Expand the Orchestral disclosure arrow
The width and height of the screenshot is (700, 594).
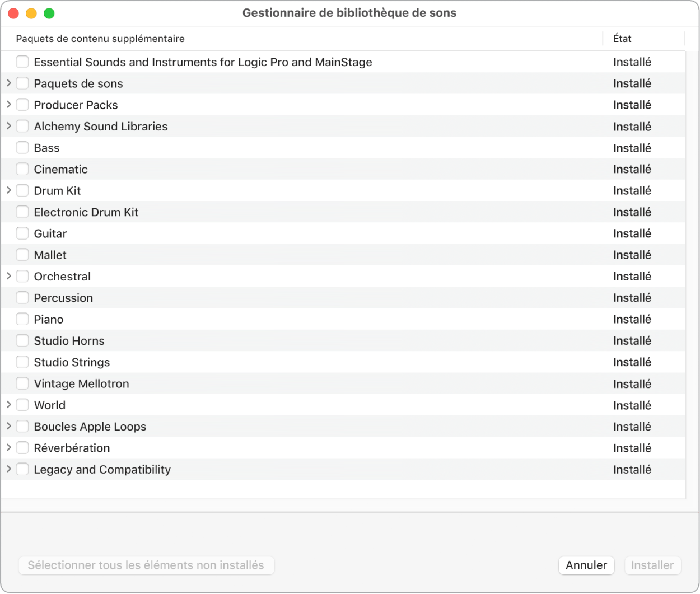coord(9,276)
